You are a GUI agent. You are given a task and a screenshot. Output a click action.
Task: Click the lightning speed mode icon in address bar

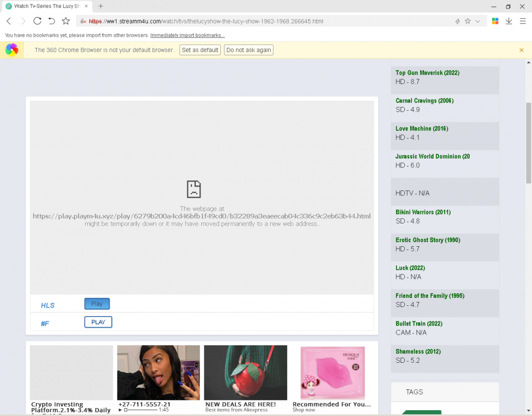pyautogui.click(x=457, y=21)
